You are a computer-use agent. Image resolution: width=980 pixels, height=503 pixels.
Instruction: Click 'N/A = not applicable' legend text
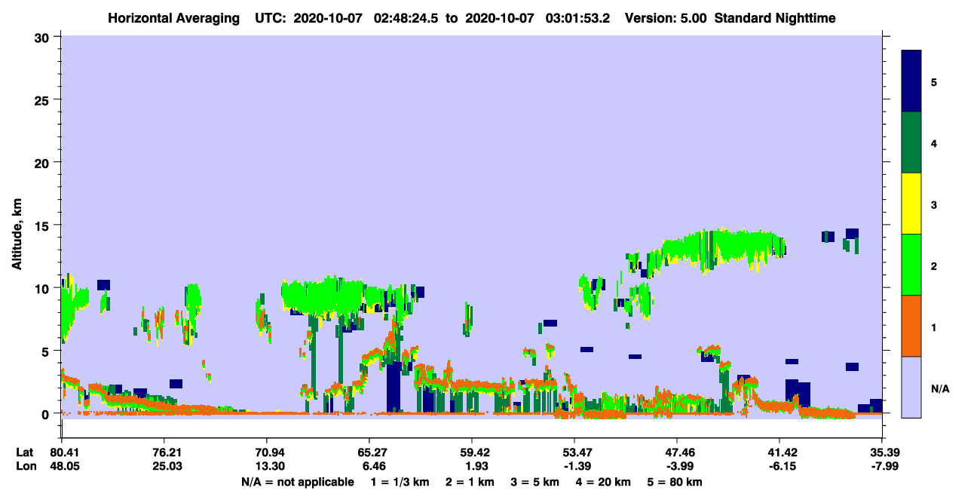click(x=297, y=482)
